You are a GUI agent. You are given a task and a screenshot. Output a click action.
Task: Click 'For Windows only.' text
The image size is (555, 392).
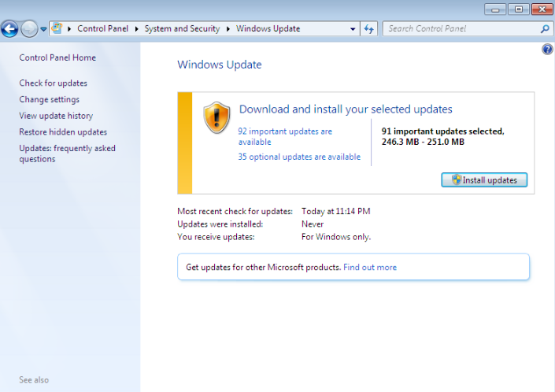336,237
